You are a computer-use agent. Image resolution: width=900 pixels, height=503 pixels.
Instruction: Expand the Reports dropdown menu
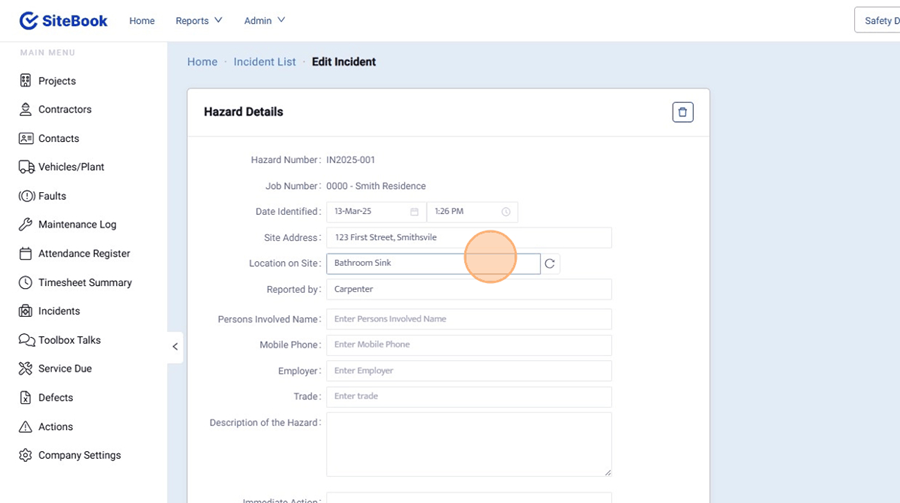pyautogui.click(x=198, y=20)
